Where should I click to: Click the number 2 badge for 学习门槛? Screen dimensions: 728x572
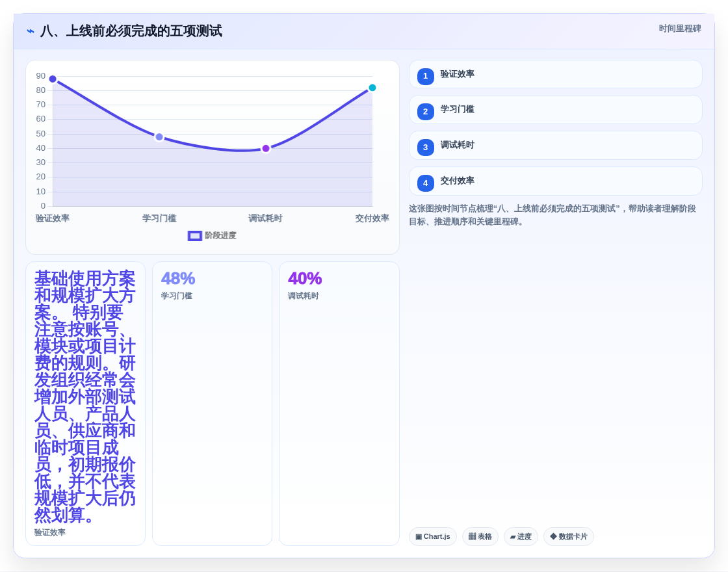(x=425, y=111)
